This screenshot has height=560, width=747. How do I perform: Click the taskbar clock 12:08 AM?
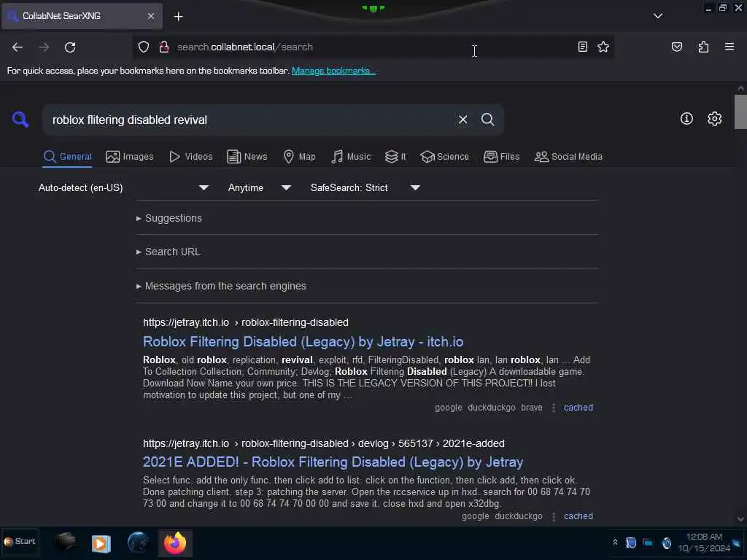704,542
